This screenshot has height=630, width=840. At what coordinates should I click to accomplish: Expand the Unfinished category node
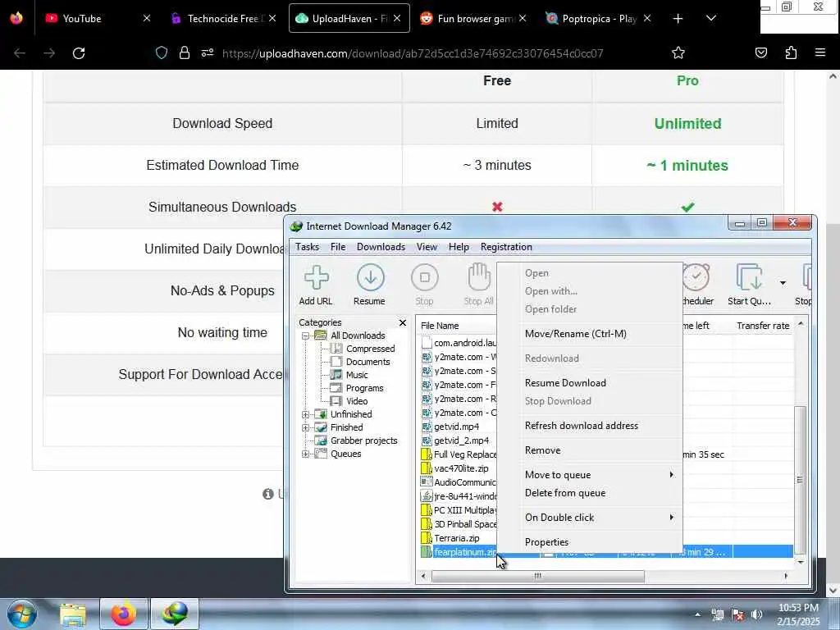tap(305, 414)
